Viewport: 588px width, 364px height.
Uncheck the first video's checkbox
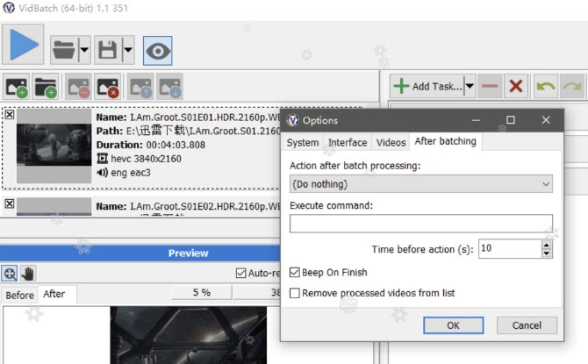coord(9,115)
